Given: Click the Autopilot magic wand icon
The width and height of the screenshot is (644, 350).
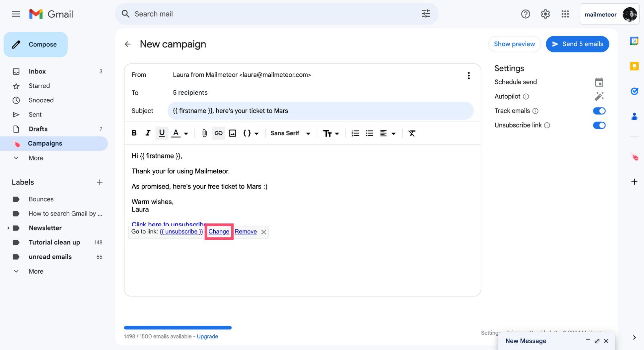Looking at the screenshot, I should (599, 96).
